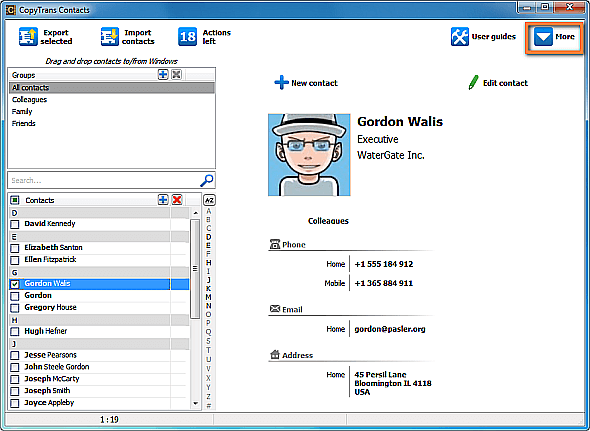This screenshot has height=431, width=590.
Task: Click mobile number +1 365 884 911
Action: click(384, 283)
